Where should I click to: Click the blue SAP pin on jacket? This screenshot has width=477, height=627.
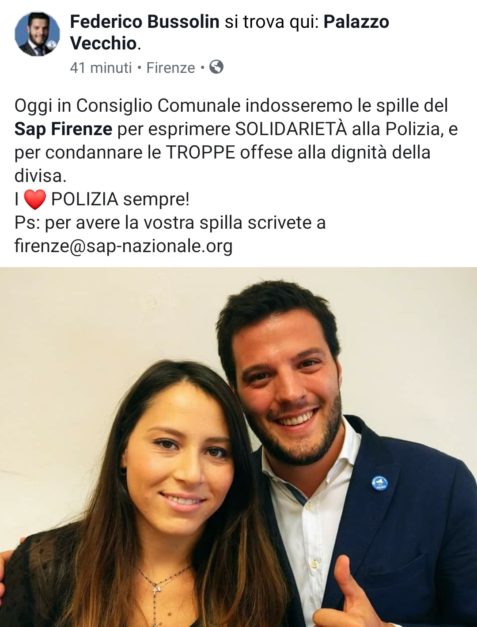pos(379,483)
